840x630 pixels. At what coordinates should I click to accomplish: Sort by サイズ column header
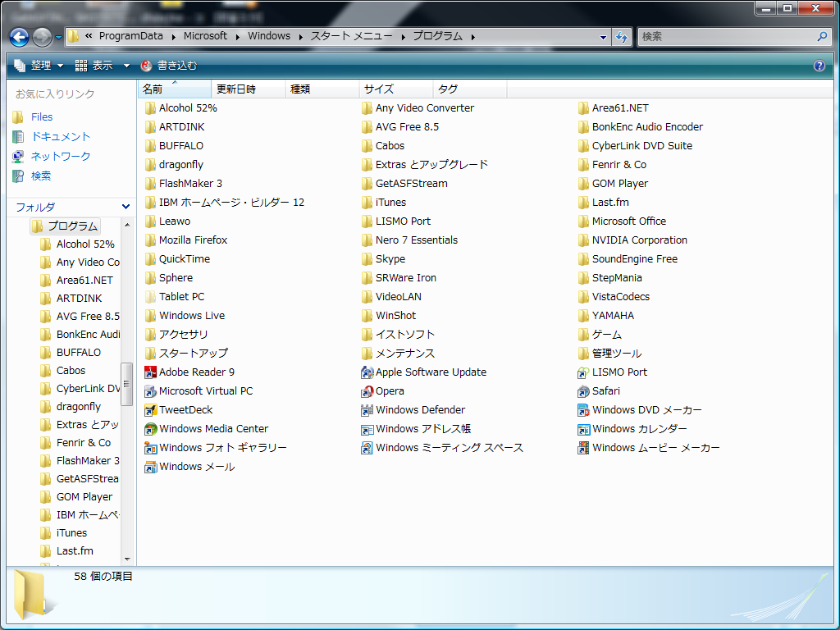[396, 89]
